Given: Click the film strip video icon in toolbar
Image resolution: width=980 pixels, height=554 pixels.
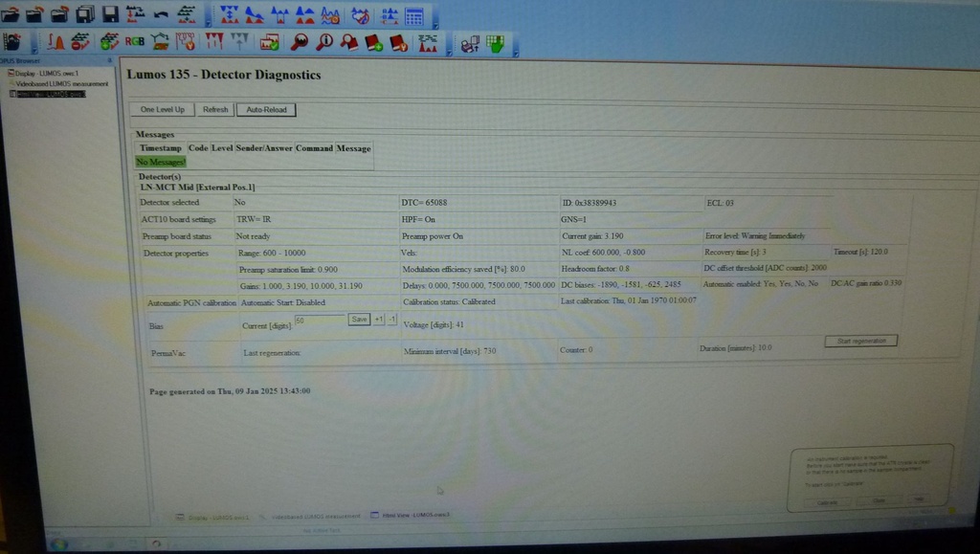Looking at the screenshot, I should [x=11, y=42].
